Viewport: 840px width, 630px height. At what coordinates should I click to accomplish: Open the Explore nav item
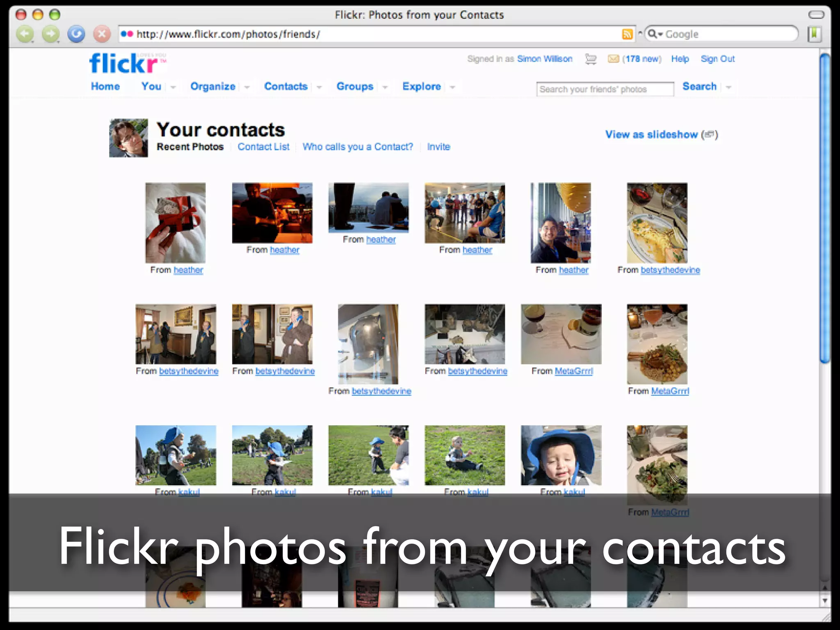[x=422, y=87]
